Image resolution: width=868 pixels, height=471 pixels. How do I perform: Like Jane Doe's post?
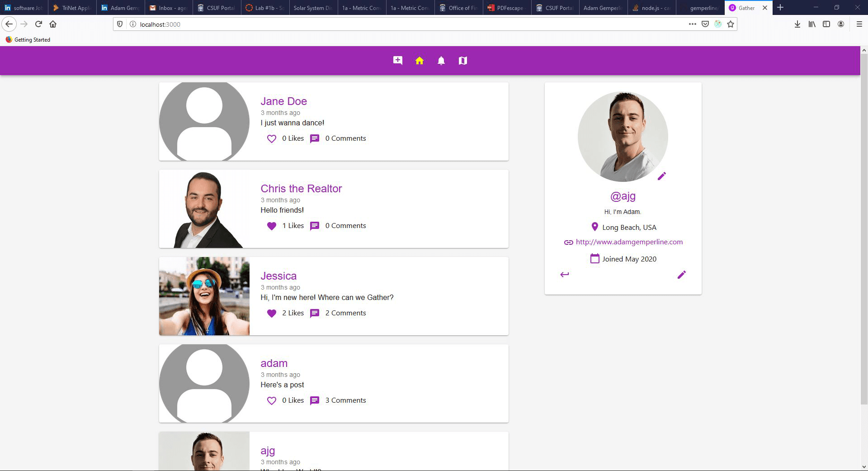271,139
